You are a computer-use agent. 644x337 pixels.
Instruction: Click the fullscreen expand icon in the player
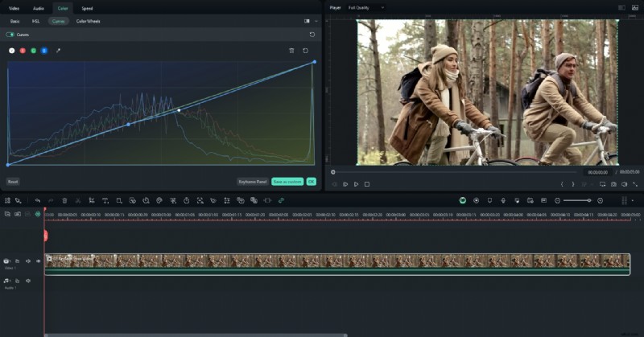[635, 184]
